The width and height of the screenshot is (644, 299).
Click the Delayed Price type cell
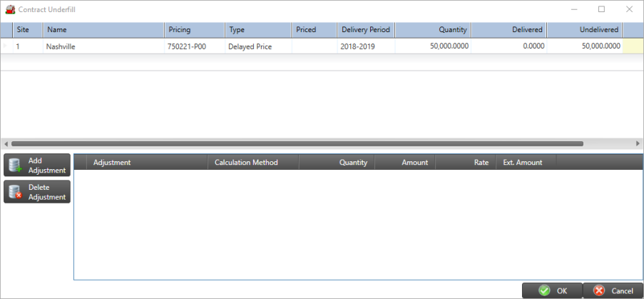click(x=250, y=46)
